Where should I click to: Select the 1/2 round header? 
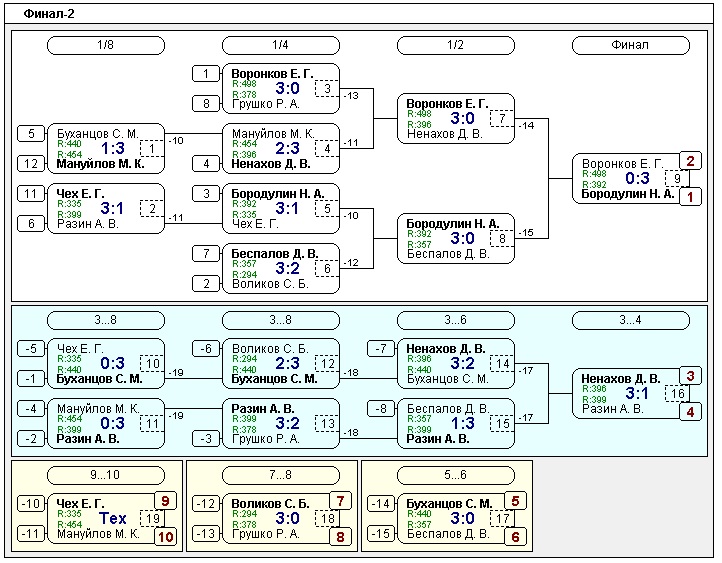click(x=456, y=45)
